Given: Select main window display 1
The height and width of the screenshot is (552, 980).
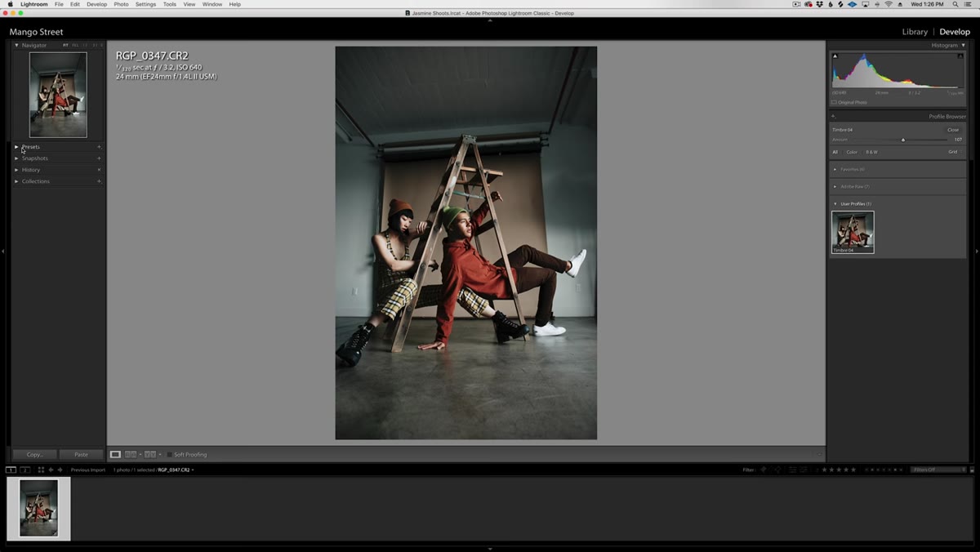Looking at the screenshot, I should (11, 470).
